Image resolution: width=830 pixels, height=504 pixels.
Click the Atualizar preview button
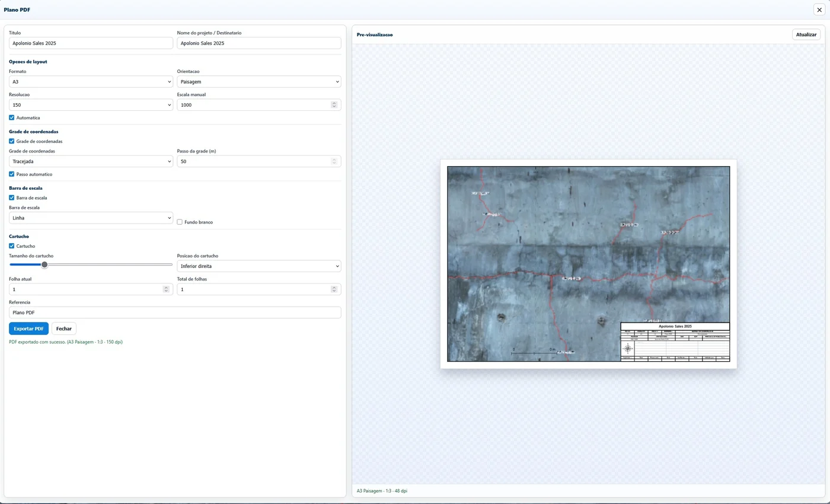[x=806, y=34]
